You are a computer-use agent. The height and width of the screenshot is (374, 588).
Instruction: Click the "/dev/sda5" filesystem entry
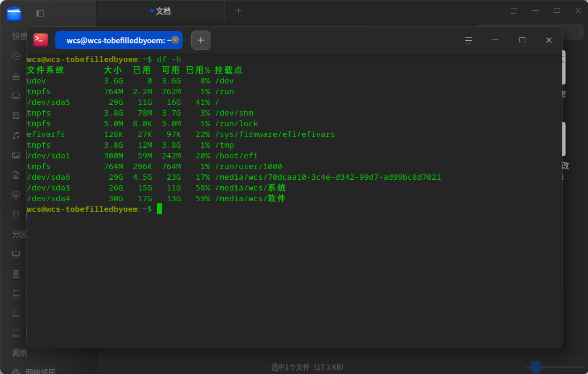click(48, 102)
